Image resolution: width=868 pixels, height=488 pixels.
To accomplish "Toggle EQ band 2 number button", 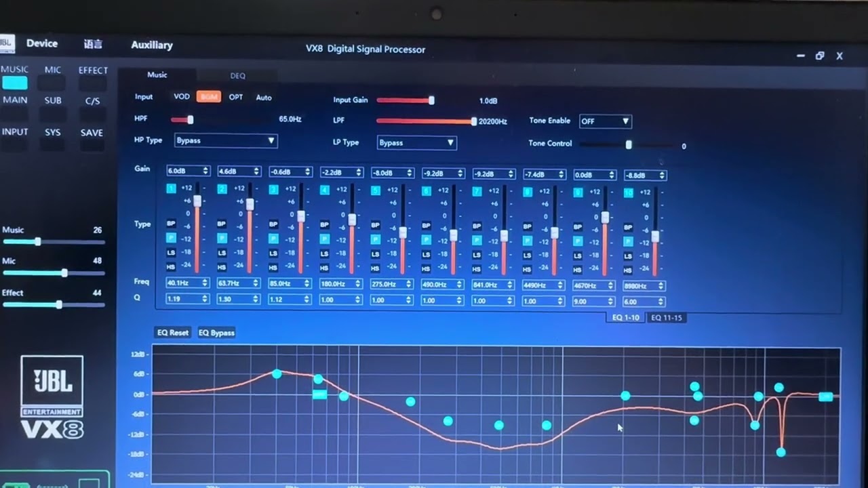I will click(222, 189).
